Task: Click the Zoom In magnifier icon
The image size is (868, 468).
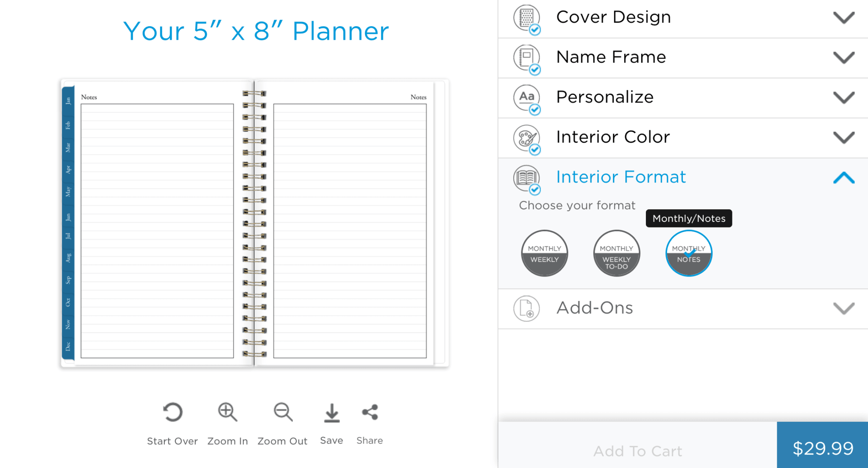Action: (228, 412)
